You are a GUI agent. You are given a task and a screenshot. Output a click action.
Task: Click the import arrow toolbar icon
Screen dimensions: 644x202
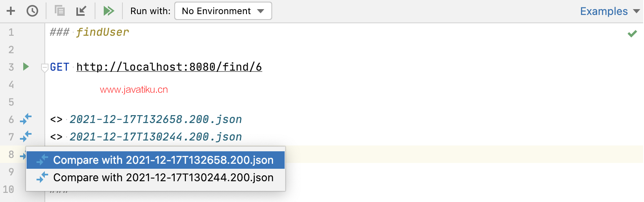point(81,11)
